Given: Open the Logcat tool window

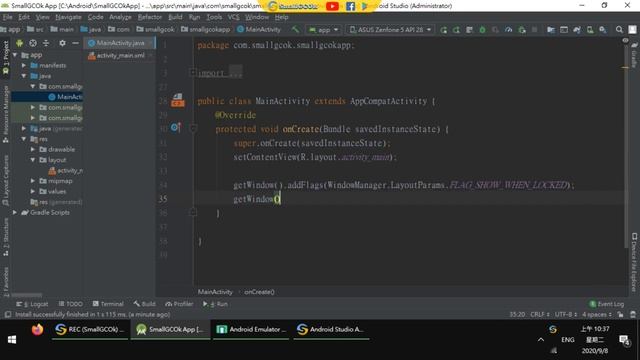Looking at the screenshot, I should (32, 304).
